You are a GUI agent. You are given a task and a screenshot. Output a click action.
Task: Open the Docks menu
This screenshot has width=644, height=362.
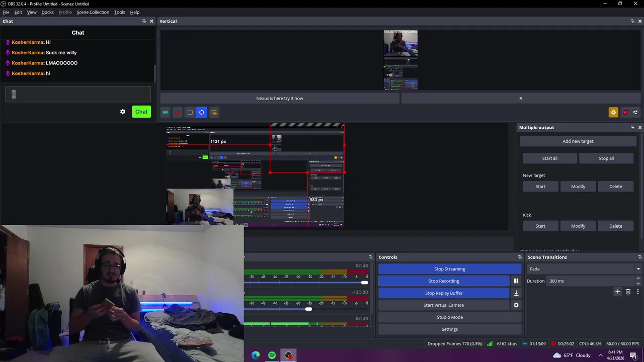(47, 12)
